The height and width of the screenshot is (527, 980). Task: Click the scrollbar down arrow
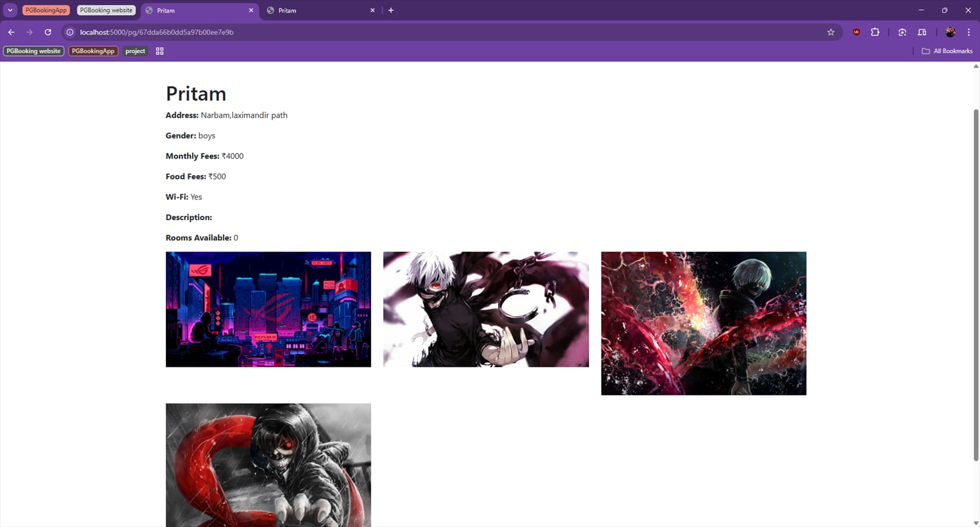point(976,523)
